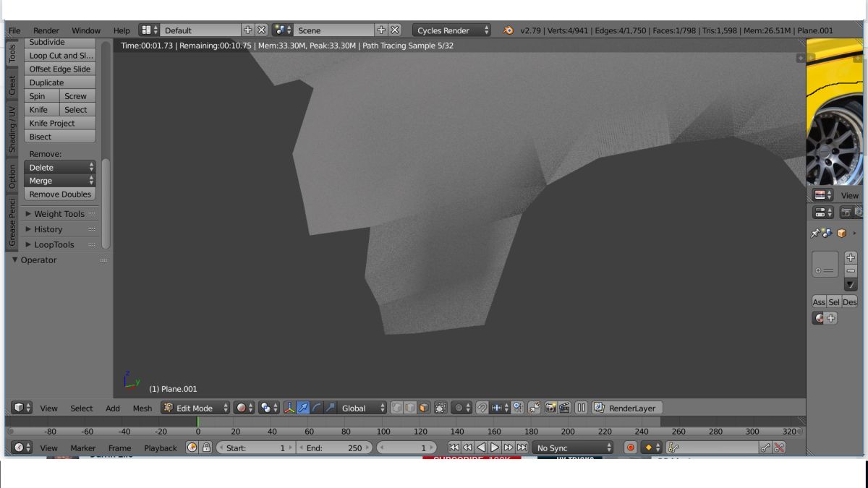Click Loop Cut and Slide button
The image size is (868, 488).
click(60, 56)
